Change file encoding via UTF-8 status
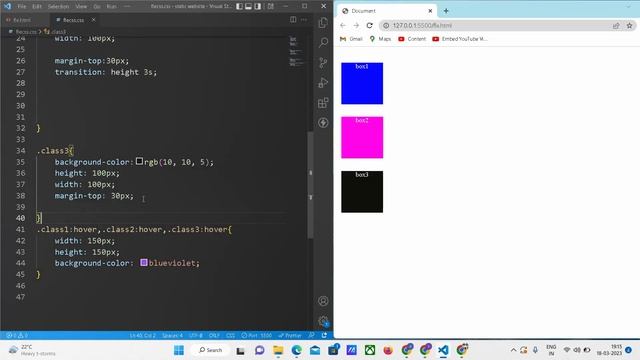The image size is (640, 360). click(x=196, y=336)
